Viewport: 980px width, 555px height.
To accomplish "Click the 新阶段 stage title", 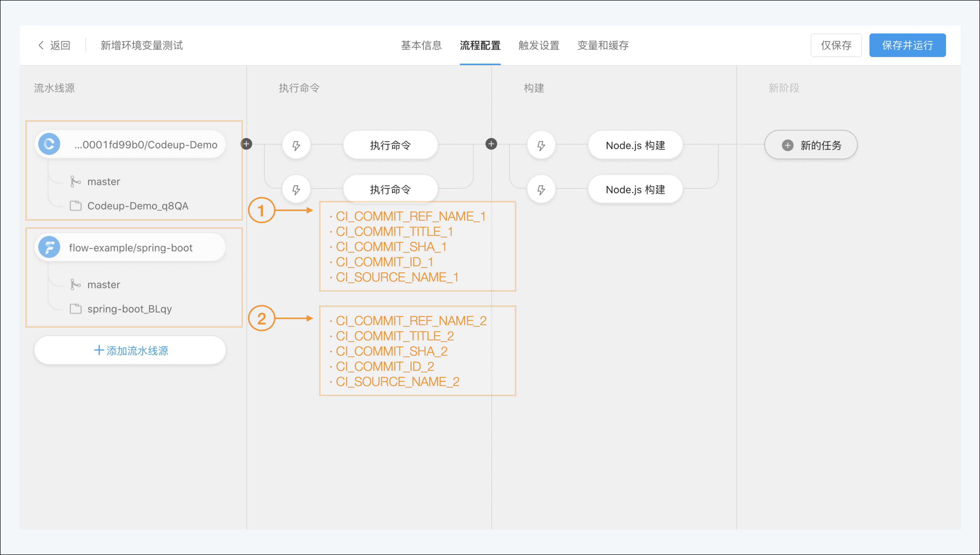I will [x=784, y=88].
